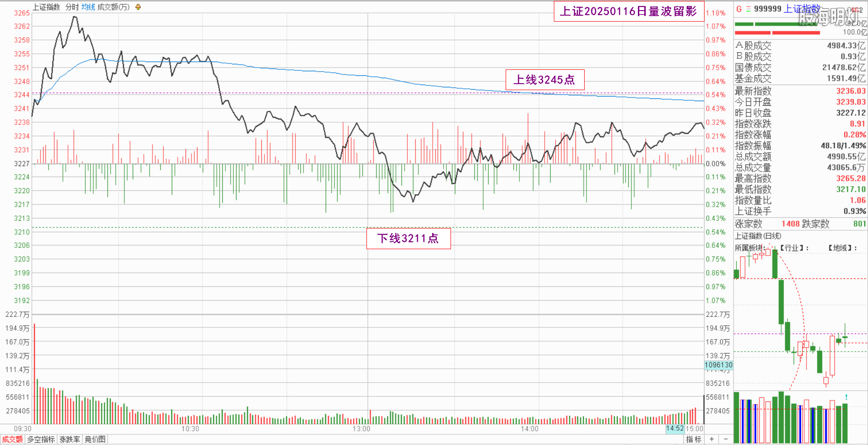The image size is (868, 445).
Task: Click the 最新指数 3236.03 value
Action: point(851,91)
